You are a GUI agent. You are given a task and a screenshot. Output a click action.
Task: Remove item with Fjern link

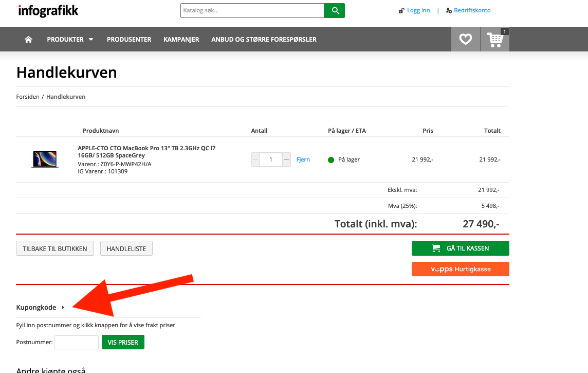tap(303, 159)
